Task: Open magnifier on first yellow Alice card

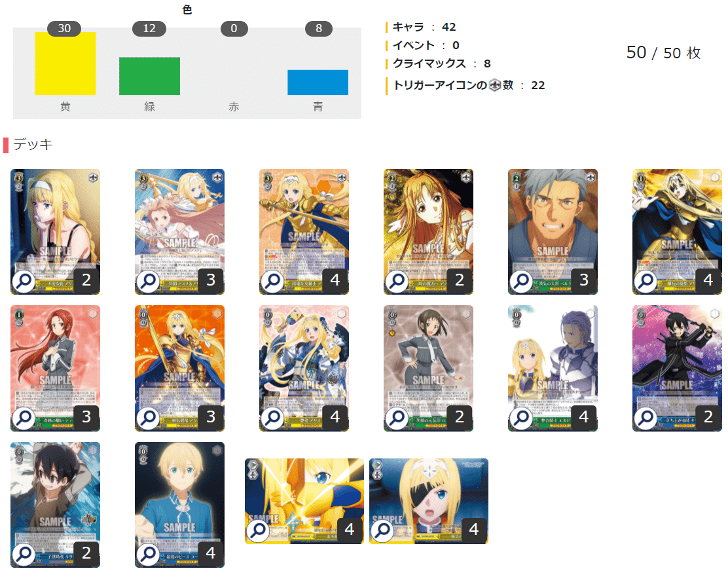Action: (24, 282)
